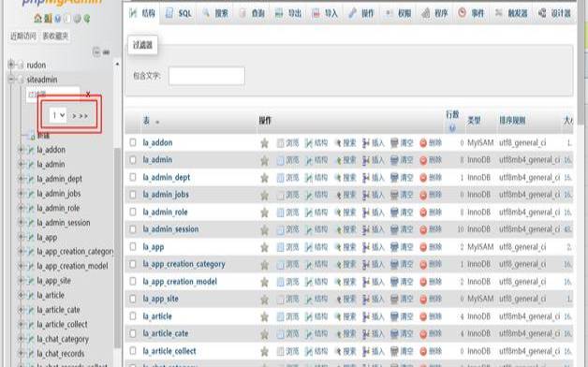Collapse the siteadmin database node

[11, 79]
